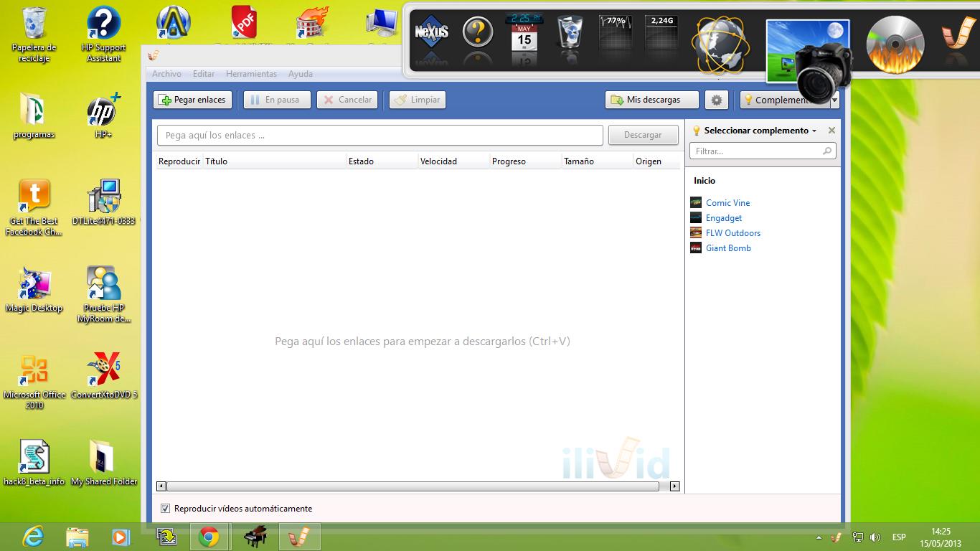Select Papelera de reciclaje desktop icon
Screen dimensions: 980x551
34,34
